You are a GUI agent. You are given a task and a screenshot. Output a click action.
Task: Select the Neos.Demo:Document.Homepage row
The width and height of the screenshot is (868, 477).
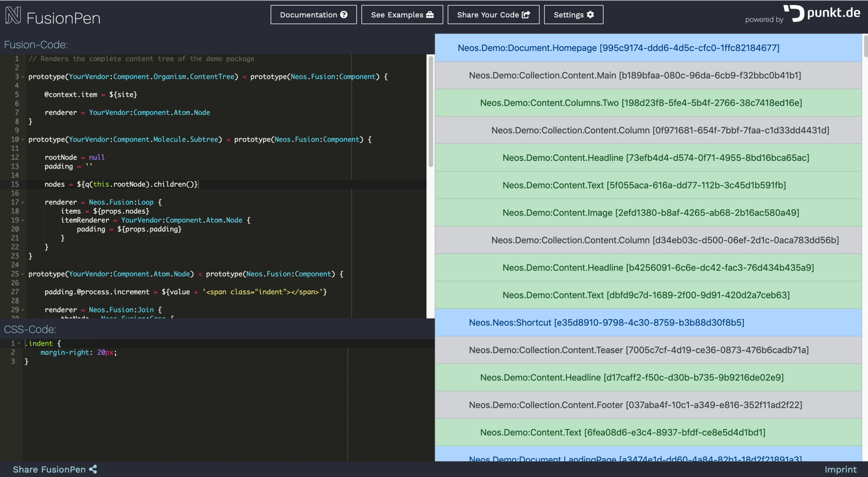click(648, 48)
